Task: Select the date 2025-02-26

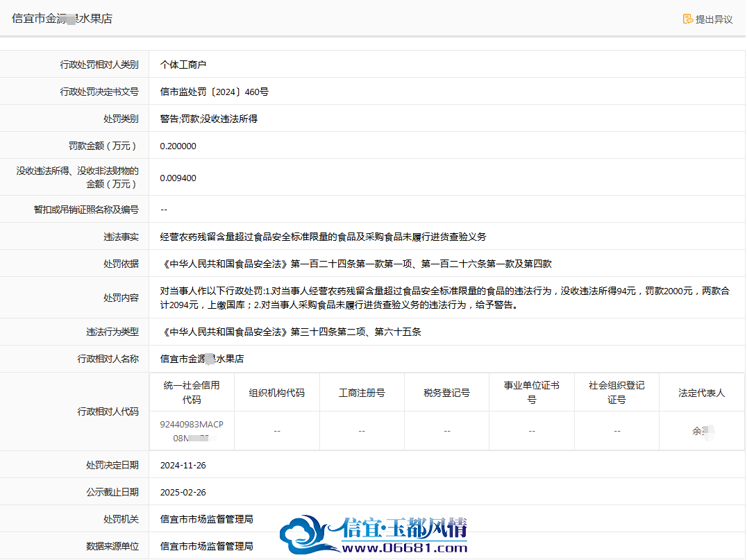Action: coord(183,493)
